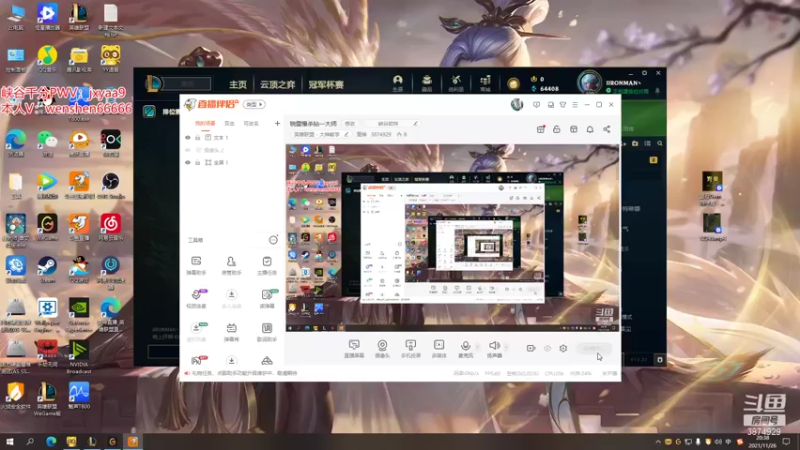This screenshot has width=800, height=450.
Task: Click the 麦克风 microphone icon
Action: tap(465, 348)
